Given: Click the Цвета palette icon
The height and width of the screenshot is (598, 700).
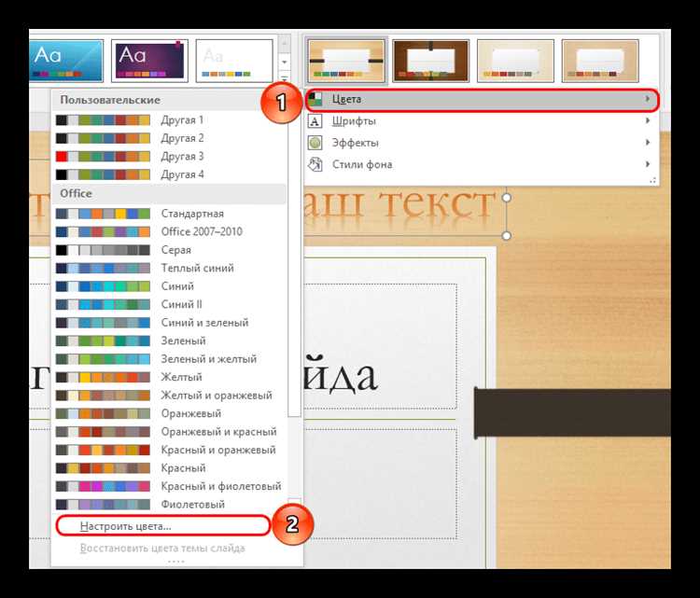Looking at the screenshot, I should (315, 100).
